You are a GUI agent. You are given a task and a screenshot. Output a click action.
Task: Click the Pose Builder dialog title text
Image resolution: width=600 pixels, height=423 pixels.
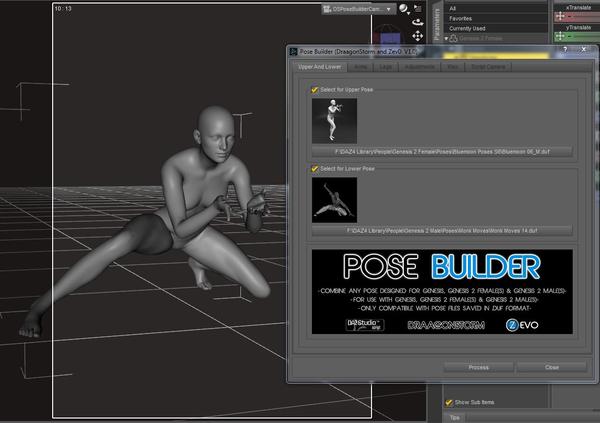tap(357, 51)
